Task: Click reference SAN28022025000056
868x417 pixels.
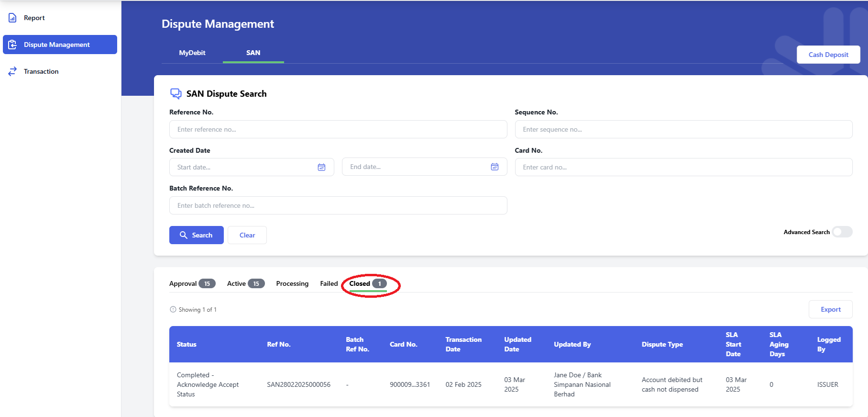Action: coord(298,384)
